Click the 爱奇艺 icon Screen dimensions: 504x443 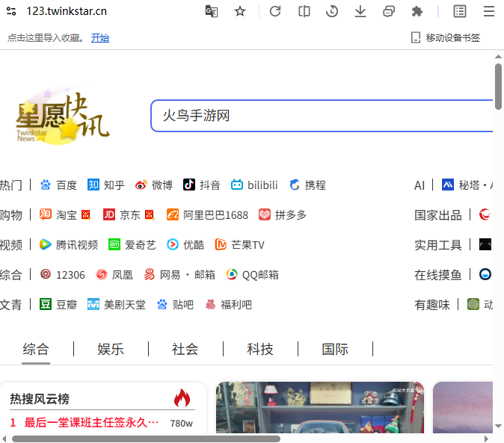click(x=114, y=244)
